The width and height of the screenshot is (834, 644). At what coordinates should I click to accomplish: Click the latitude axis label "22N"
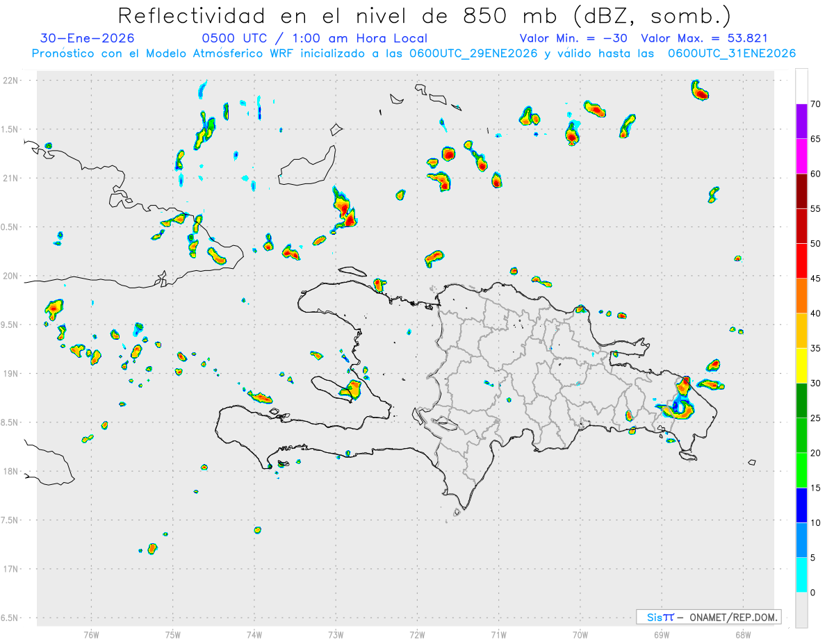pos(11,80)
